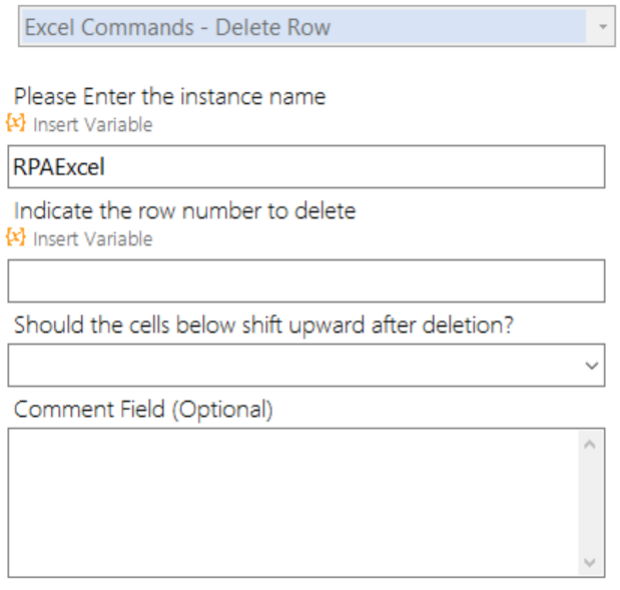Click the Insert Variable icon under row number
Screen dimensions: 620x590
click(x=16, y=237)
